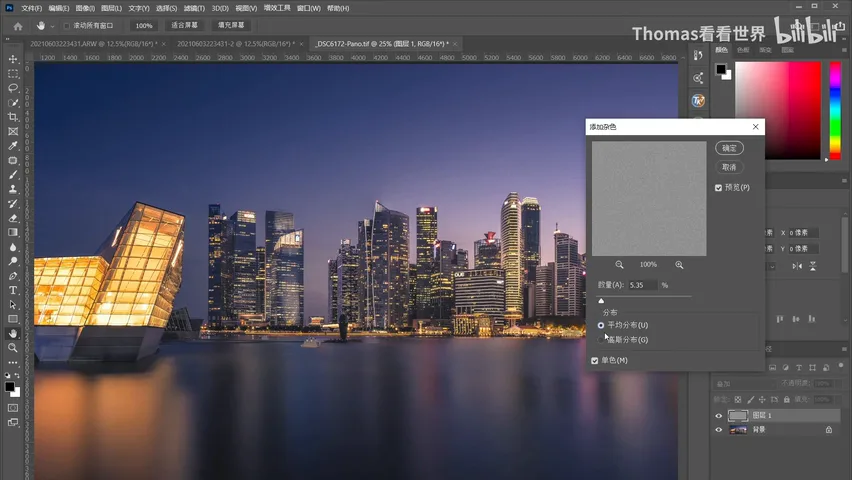
Task: Open the Edit Toolbar three-dots button
Action: point(13,362)
